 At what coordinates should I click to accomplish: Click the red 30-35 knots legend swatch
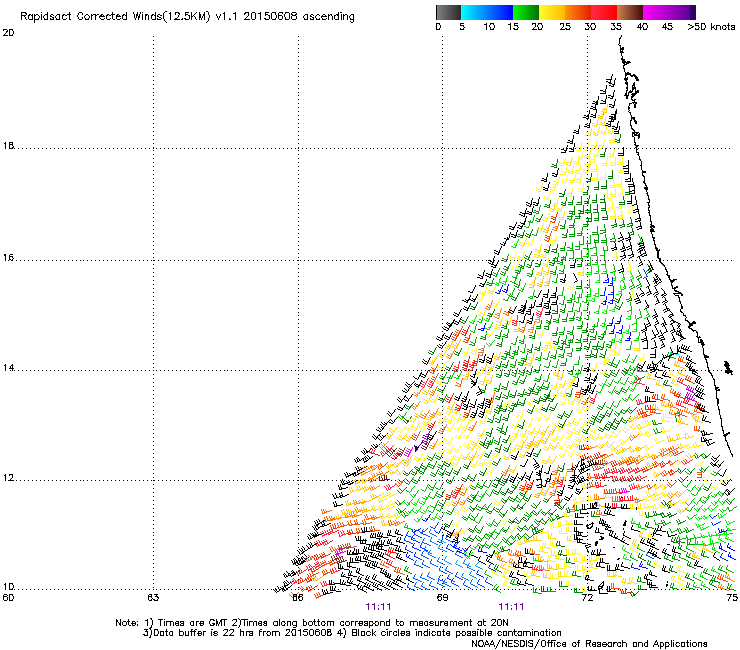point(604,12)
